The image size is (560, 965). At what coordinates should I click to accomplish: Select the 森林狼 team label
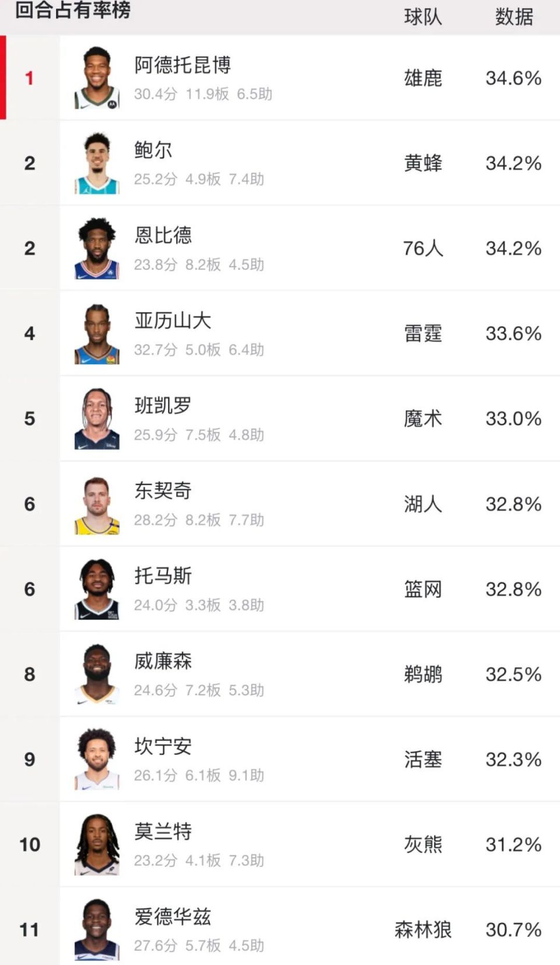coord(423,929)
